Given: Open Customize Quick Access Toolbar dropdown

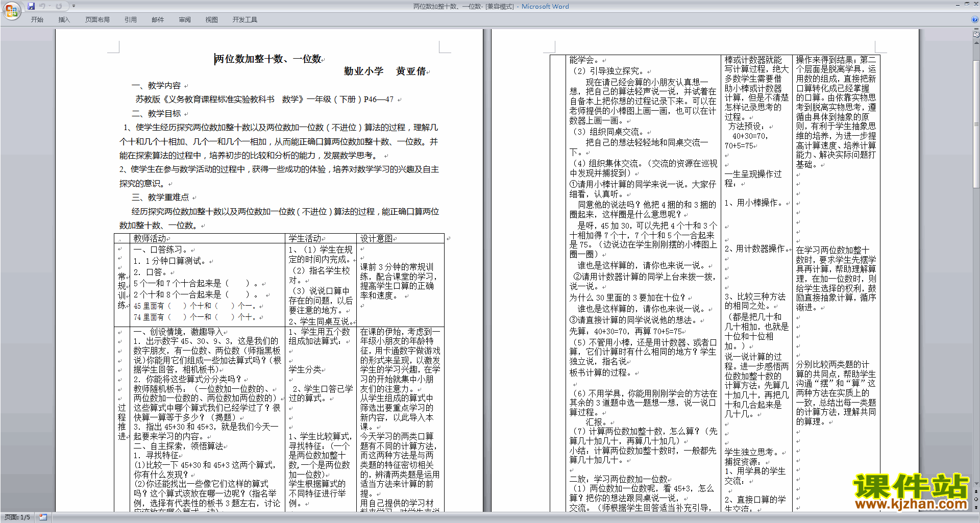Looking at the screenshot, I should click(x=73, y=6).
